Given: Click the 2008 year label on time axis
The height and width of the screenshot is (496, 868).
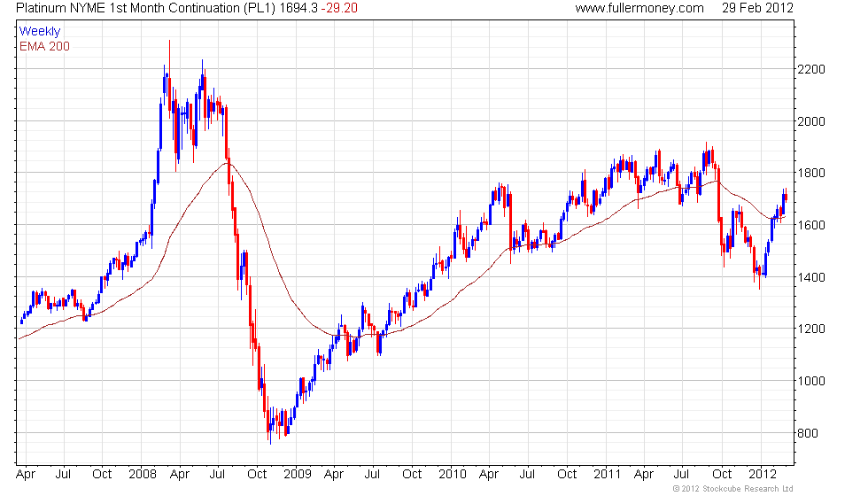Looking at the screenshot, I should 143,475.
